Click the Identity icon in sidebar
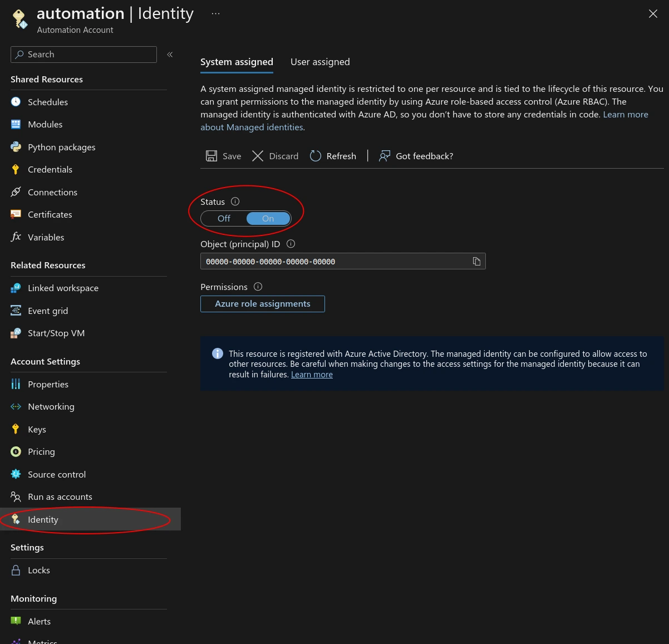 pyautogui.click(x=16, y=519)
